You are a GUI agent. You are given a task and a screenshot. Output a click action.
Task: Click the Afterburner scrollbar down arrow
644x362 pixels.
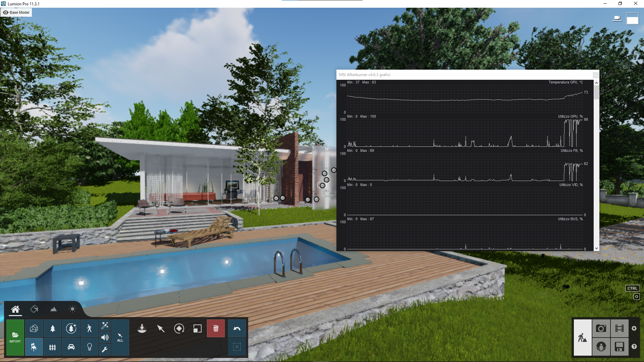point(596,248)
